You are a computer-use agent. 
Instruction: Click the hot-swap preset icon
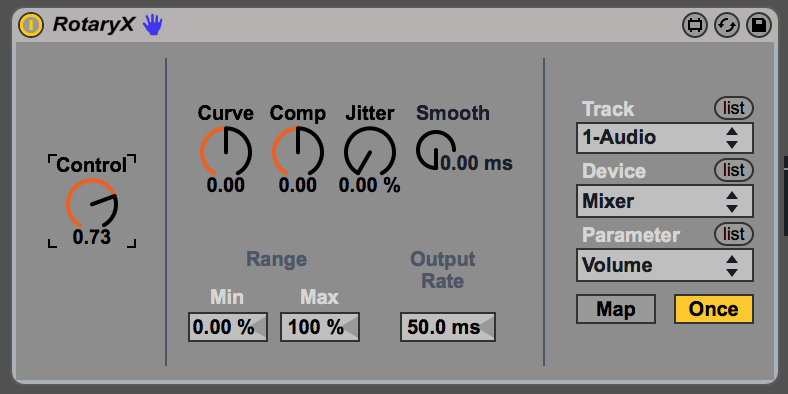727,25
